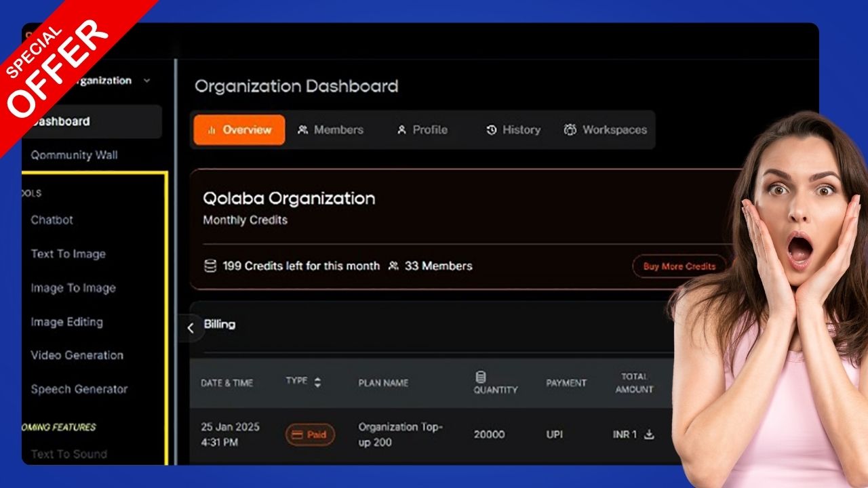Switch to the History tab
Image resolution: width=868 pixels, height=488 pixels.
[x=513, y=129]
